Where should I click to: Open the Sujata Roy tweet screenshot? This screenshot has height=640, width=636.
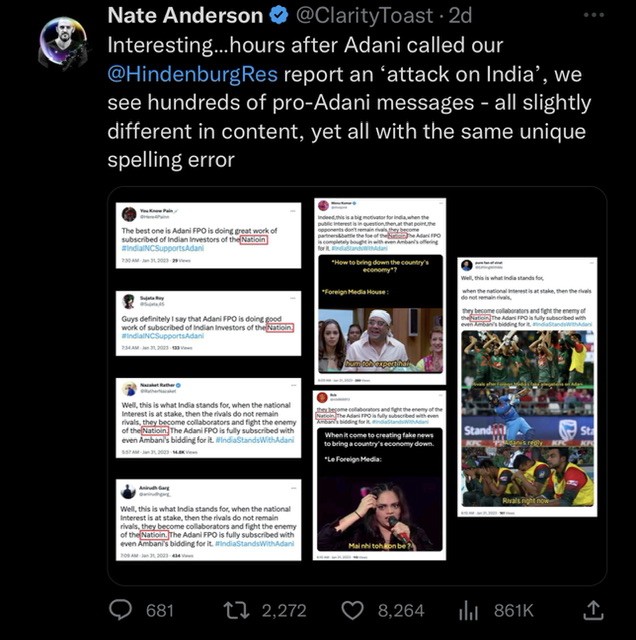(208, 323)
